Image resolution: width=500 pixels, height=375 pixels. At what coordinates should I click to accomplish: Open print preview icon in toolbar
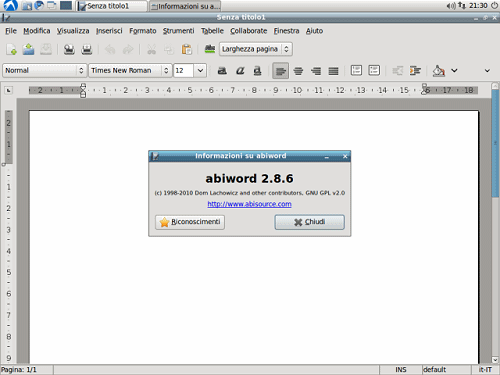pos(87,49)
